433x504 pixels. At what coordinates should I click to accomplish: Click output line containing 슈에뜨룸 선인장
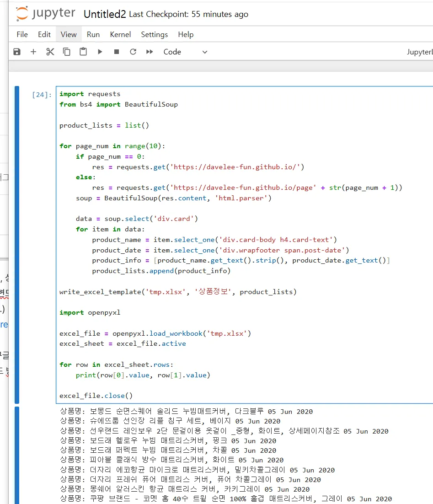(x=170, y=421)
